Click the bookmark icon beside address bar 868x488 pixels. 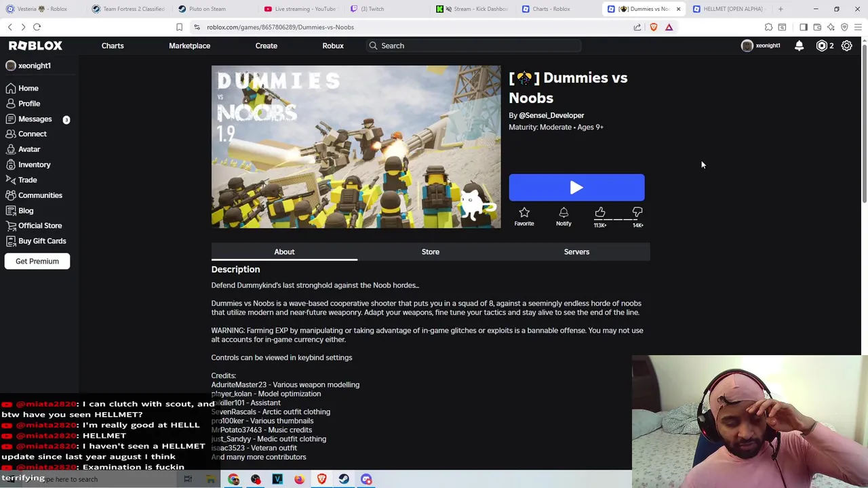(x=179, y=27)
